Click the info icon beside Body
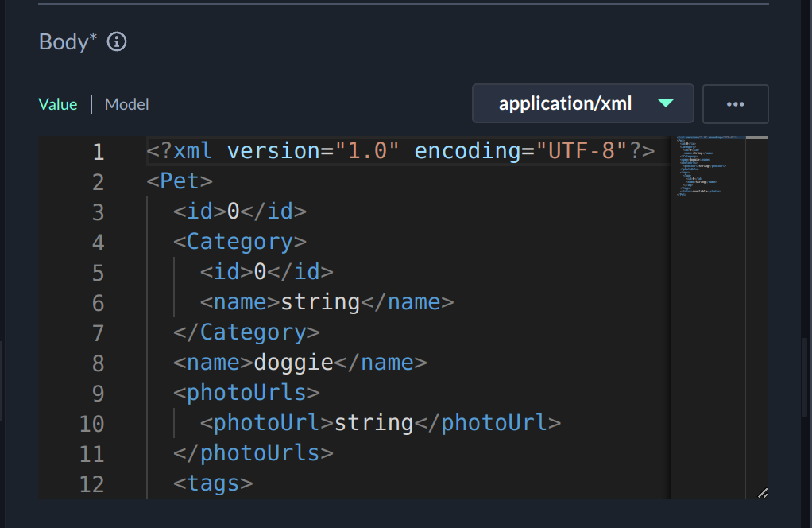This screenshot has width=812, height=528. pyautogui.click(x=117, y=41)
